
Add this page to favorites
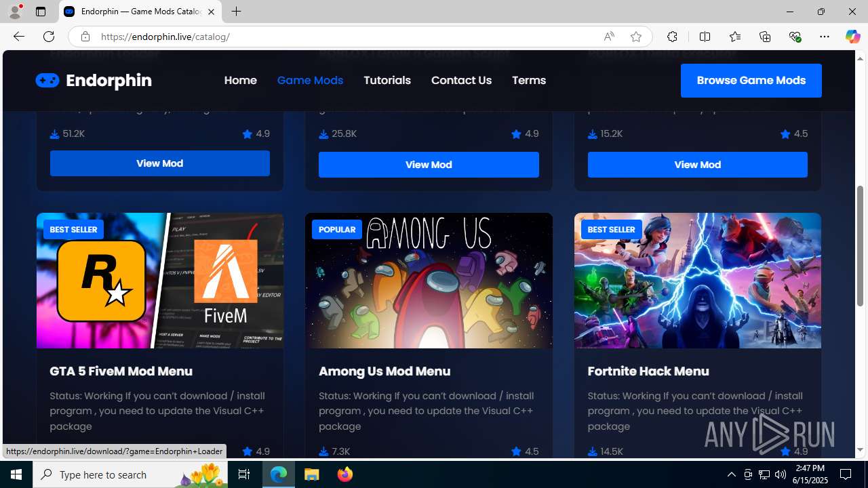(635, 37)
